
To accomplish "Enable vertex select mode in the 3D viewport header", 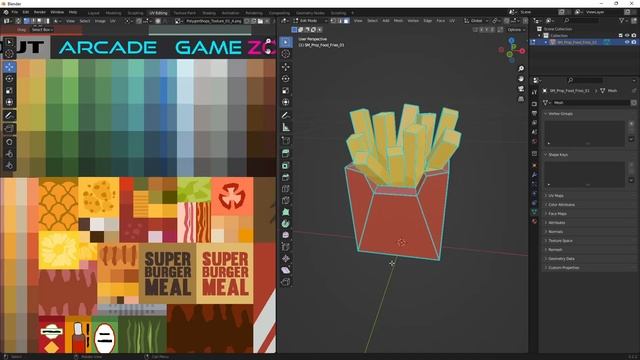I will point(333,20).
